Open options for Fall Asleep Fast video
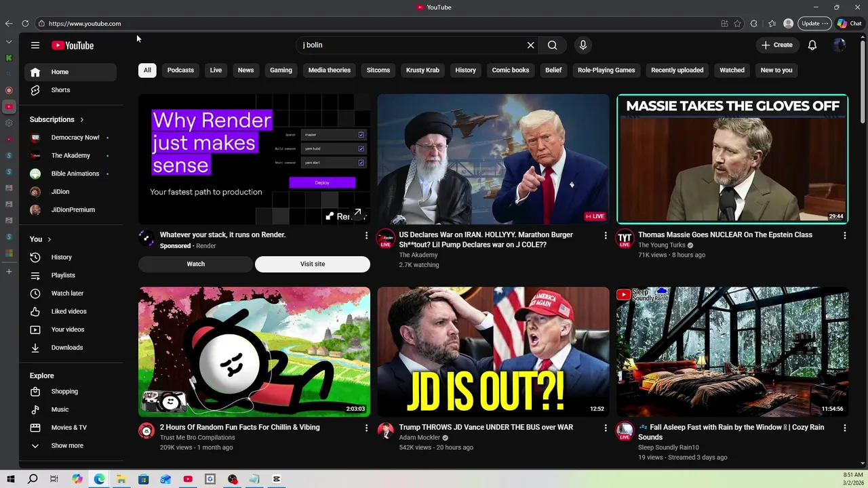The height and width of the screenshot is (488, 868). click(x=844, y=428)
